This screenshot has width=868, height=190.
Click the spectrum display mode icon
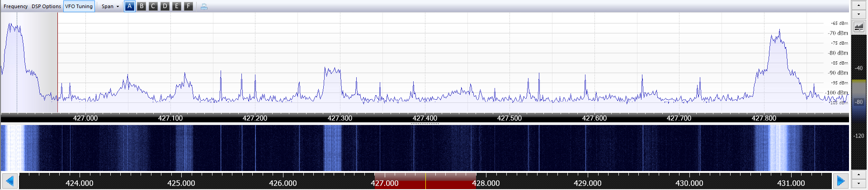[x=859, y=28]
